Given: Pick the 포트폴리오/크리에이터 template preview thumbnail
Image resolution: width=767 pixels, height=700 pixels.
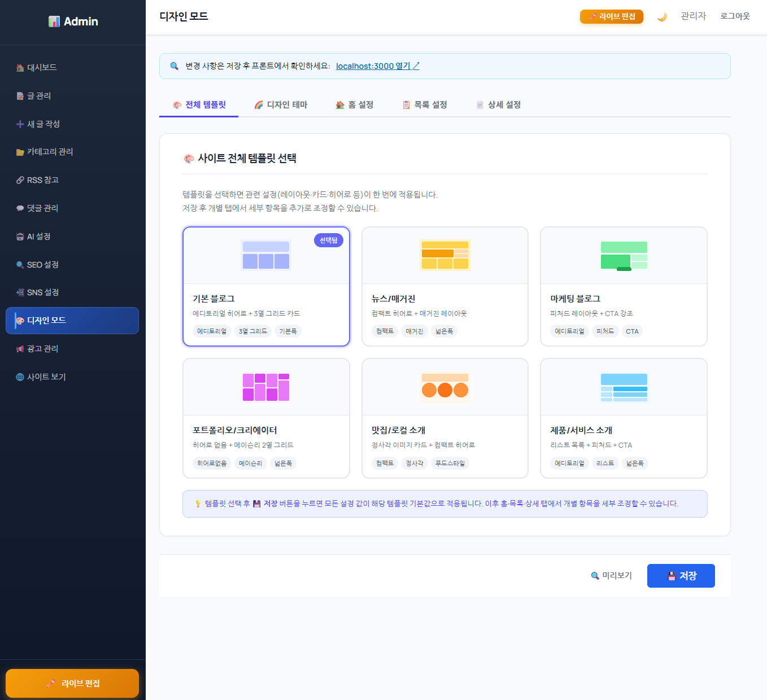Looking at the screenshot, I should click(266, 387).
